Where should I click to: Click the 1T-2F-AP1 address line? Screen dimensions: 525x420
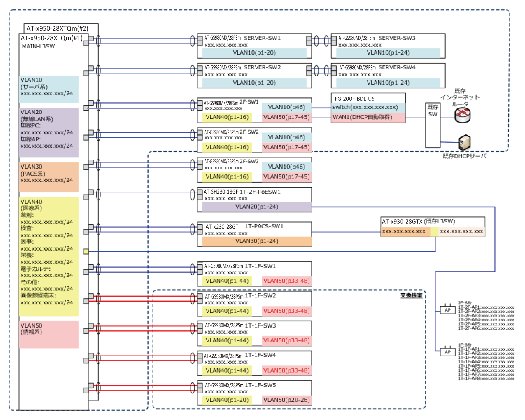pyautogui.click(x=486, y=307)
